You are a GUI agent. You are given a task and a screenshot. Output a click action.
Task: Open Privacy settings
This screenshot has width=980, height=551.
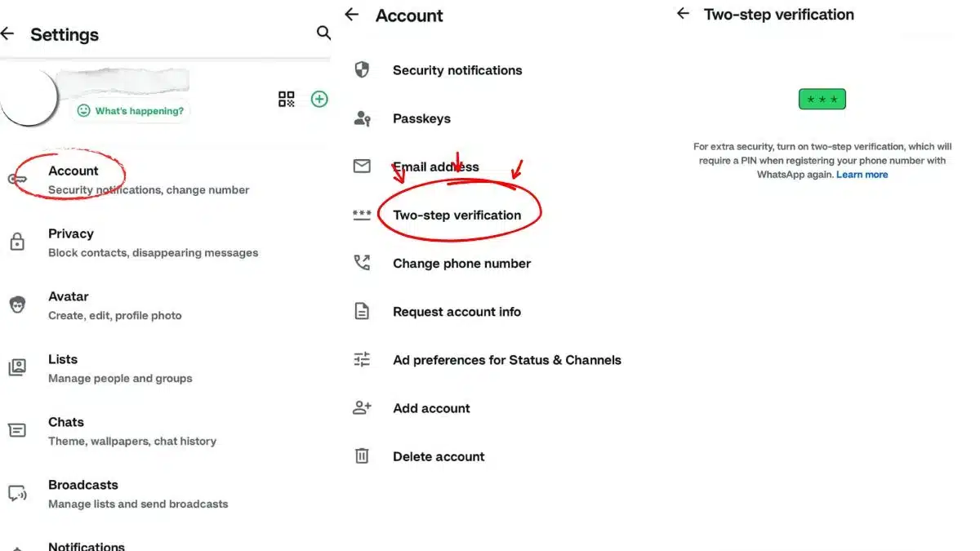(x=71, y=242)
